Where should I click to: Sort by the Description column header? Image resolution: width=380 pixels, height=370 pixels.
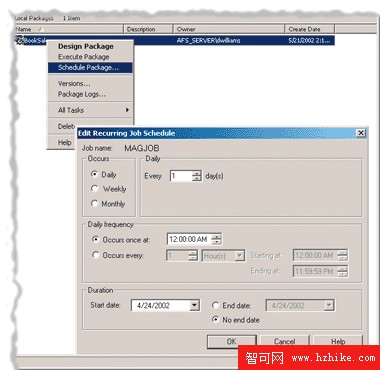point(149,29)
